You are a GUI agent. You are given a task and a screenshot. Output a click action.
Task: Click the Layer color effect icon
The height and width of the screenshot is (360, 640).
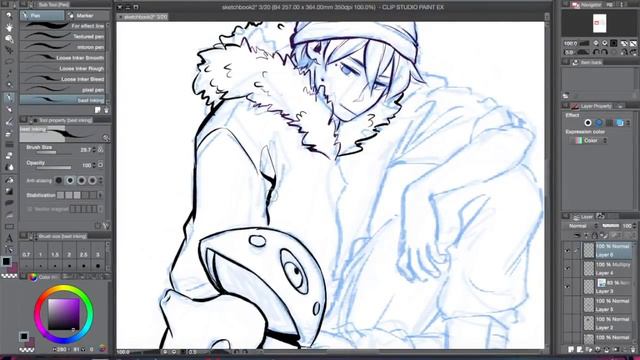click(620, 122)
